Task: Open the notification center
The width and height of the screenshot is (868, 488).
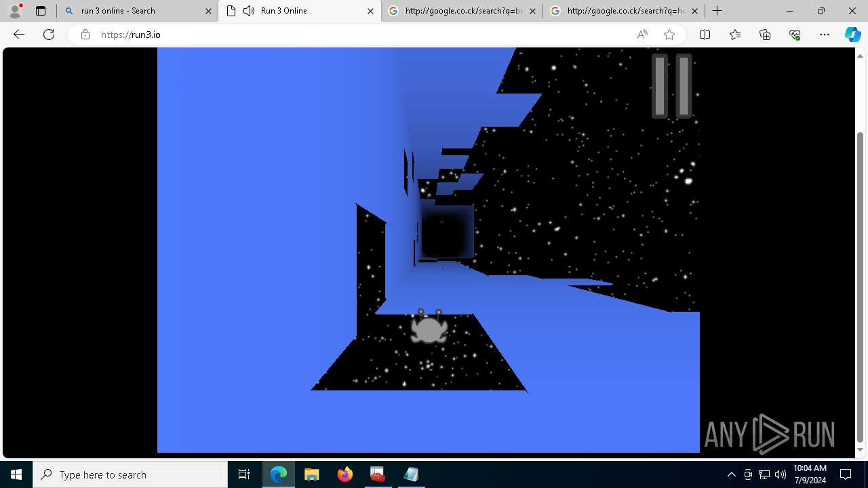Action: pos(846,474)
